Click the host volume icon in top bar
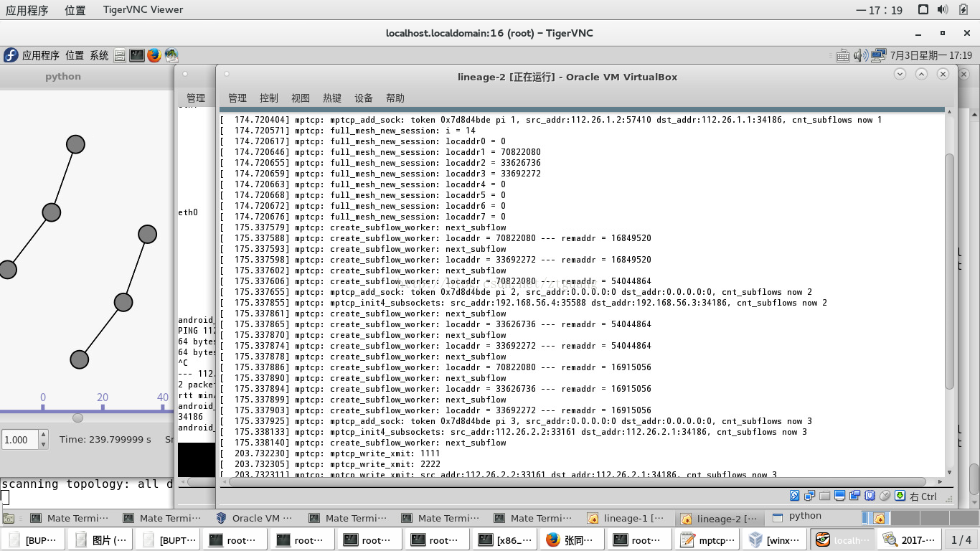 pyautogui.click(x=943, y=9)
